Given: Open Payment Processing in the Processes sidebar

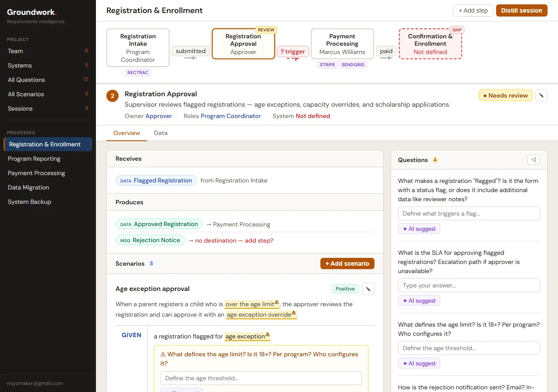Looking at the screenshot, I should [x=36, y=173].
